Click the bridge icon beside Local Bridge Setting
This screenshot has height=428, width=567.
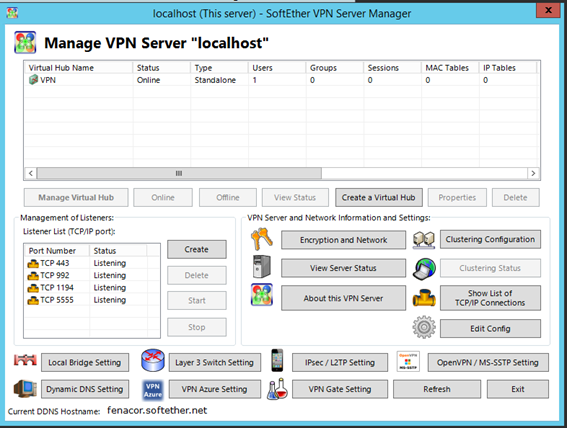(x=25, y=360)
